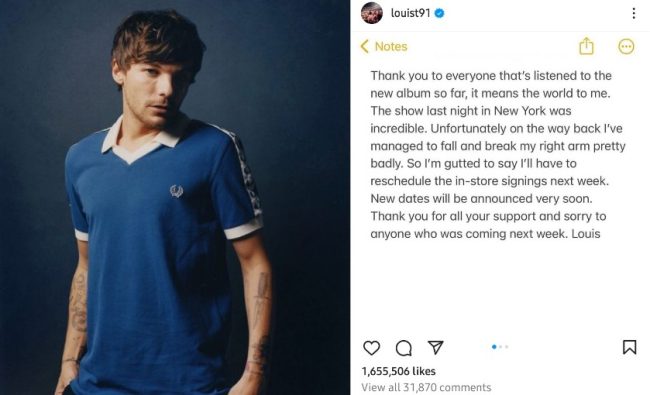Open comments via speech bubble icon
The width and height of the screenshot is (650, 395).
pos(403,348)
